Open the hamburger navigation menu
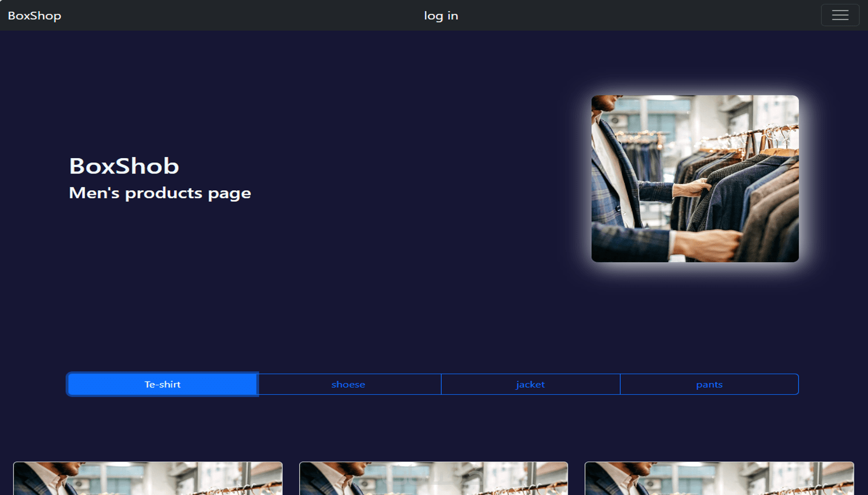 point(840,15)
